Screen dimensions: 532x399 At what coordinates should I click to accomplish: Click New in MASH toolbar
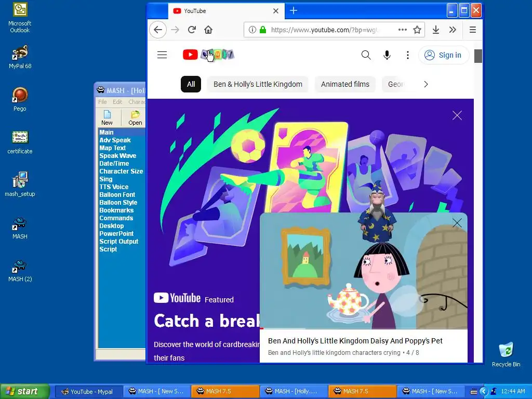click(x=107, y=118)
